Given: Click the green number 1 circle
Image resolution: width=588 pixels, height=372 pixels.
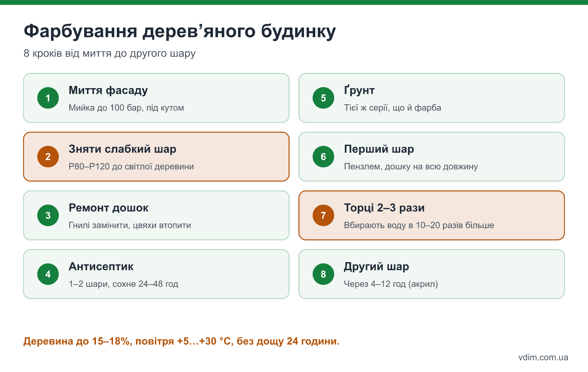Looking at the screenshot, I should pos(48,98).
